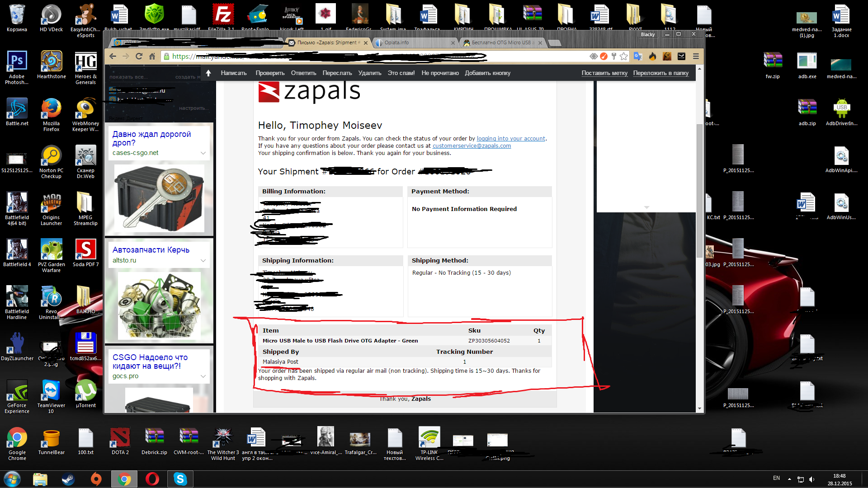Click the auto parts basket ad image

pyautogui.click(x=159, y=306)
